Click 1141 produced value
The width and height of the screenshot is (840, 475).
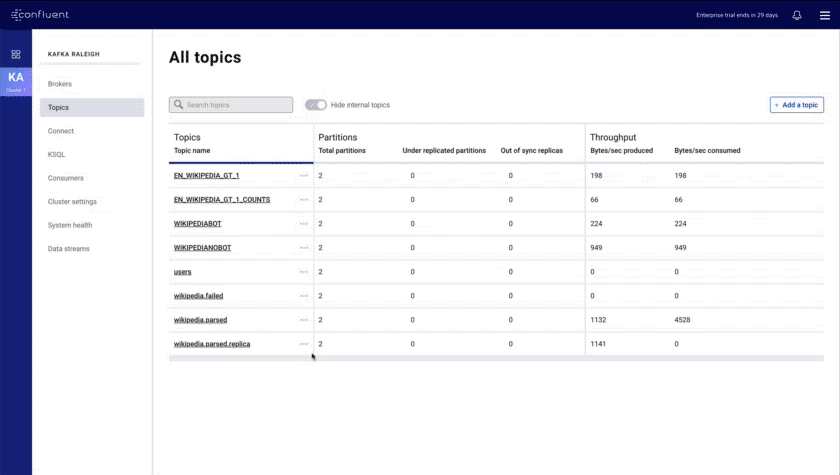pyautogui.click(x=598, y=344)
